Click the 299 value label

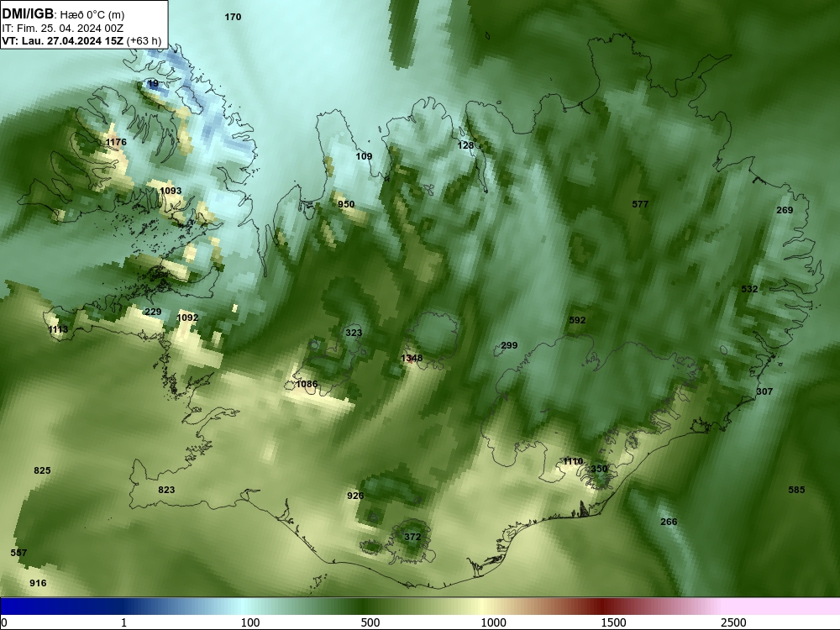509,345
